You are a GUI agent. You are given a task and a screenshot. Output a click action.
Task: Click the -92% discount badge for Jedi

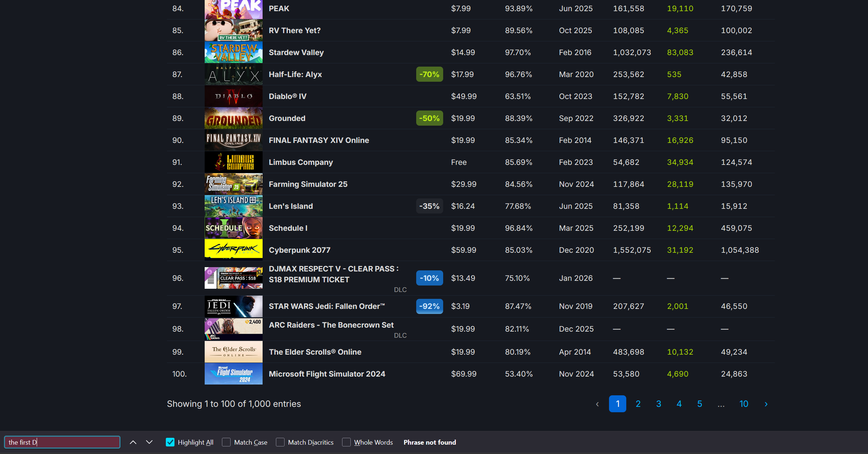click(430, 306)
